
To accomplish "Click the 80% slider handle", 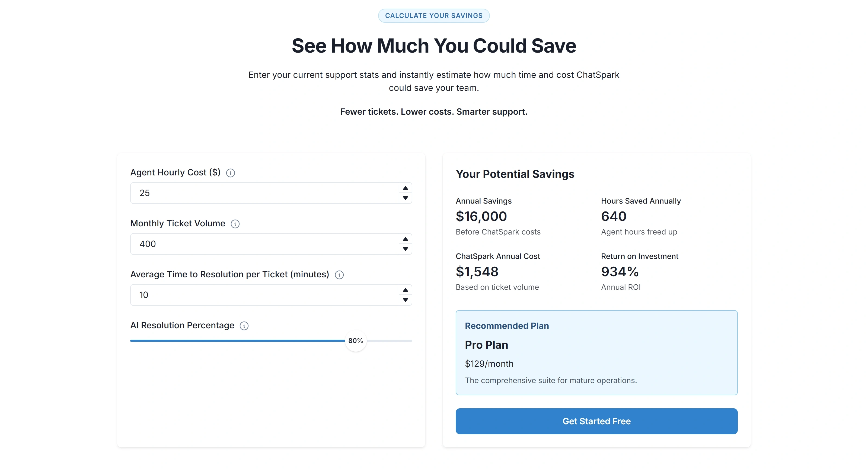I will click(356, 341).
